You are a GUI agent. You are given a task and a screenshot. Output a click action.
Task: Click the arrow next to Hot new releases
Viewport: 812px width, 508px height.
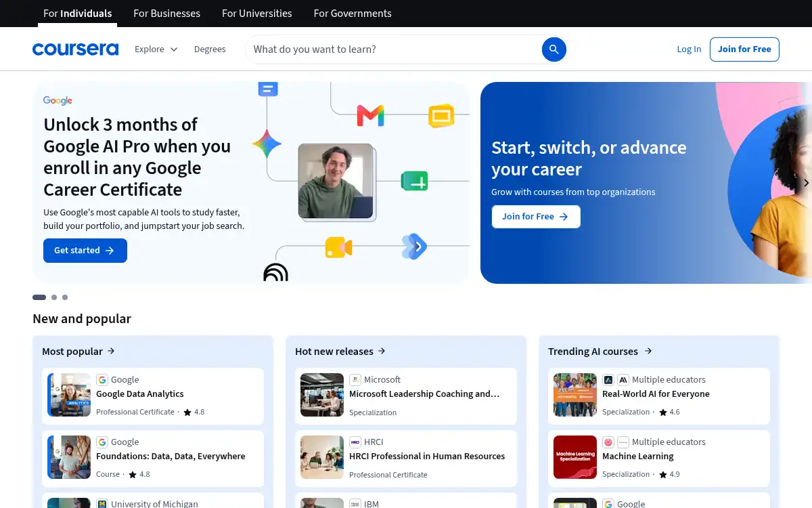tap(382, 351)
